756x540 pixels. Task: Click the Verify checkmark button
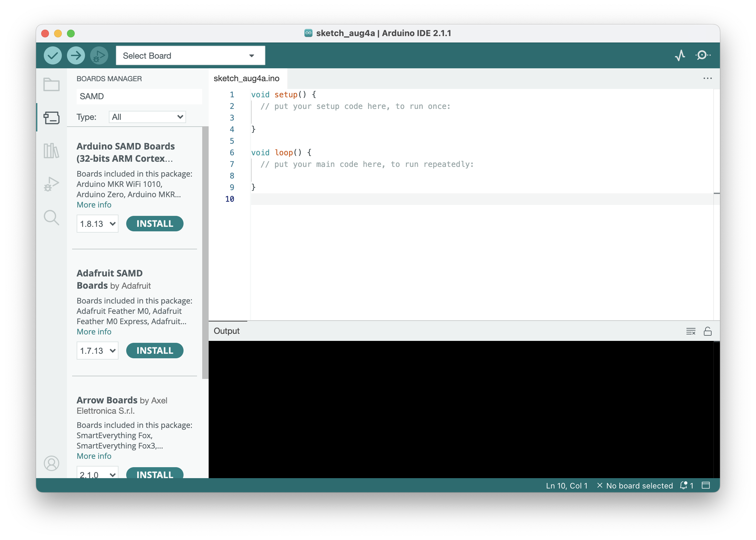[x=52, y=55]
